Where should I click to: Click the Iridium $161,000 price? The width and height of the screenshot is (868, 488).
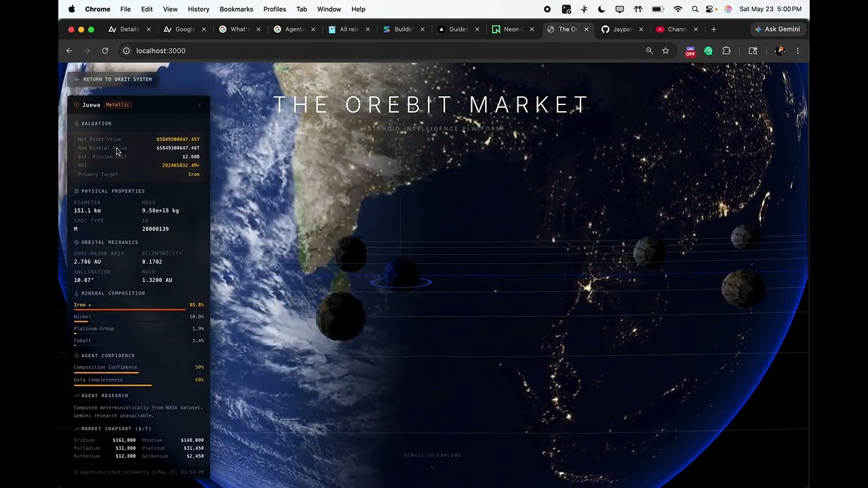click(124, 440)
